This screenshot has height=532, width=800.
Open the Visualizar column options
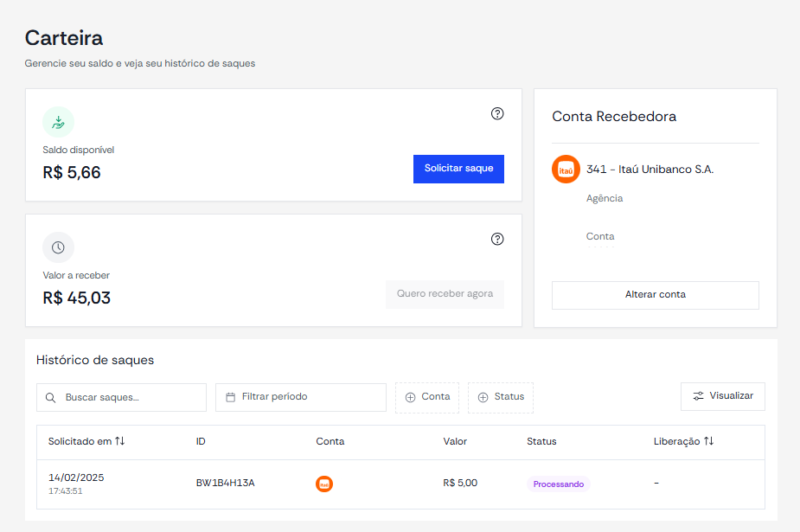(723, 396)
